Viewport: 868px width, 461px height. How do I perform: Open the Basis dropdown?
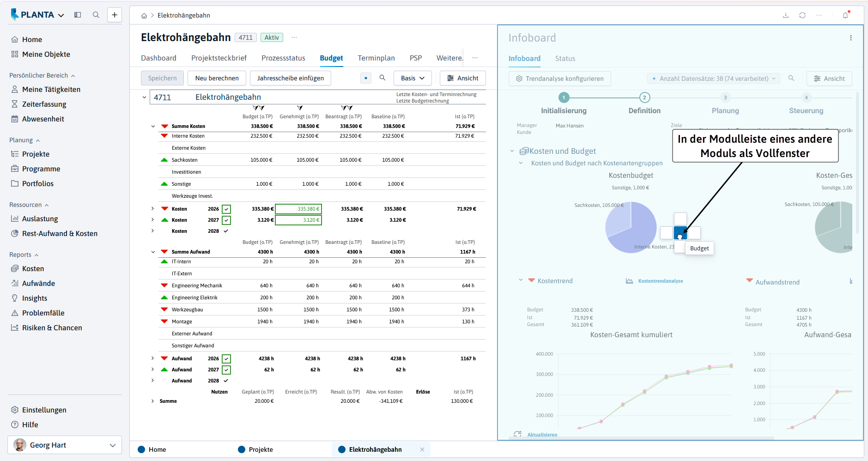coord(413,78)
